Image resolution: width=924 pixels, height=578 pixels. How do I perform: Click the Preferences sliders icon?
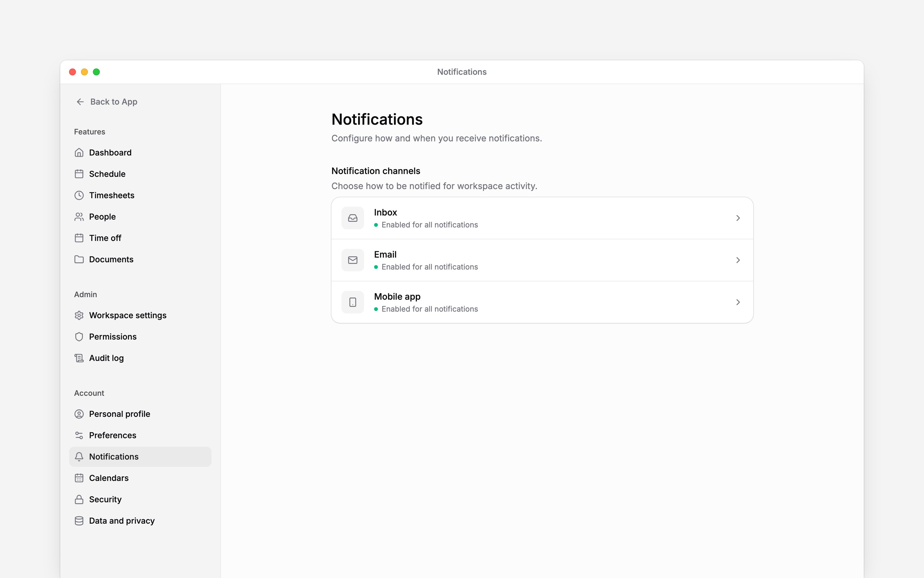79,435
